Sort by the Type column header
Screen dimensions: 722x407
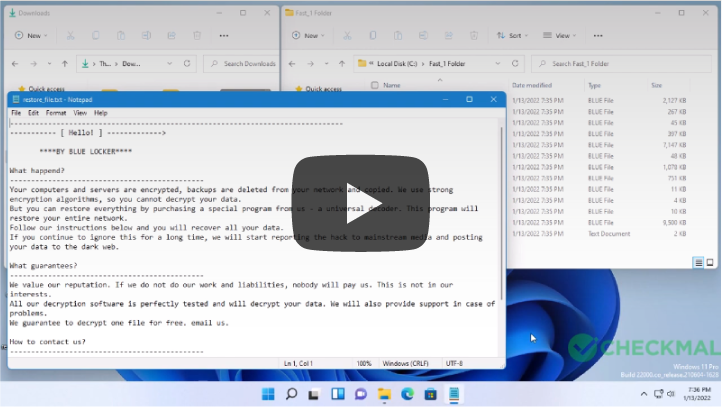[594, 85]
